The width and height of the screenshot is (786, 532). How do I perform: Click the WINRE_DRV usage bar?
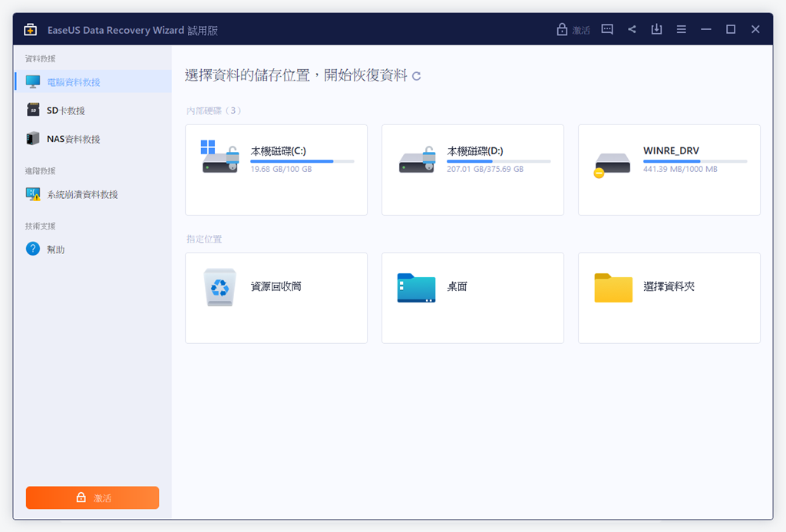695,161
